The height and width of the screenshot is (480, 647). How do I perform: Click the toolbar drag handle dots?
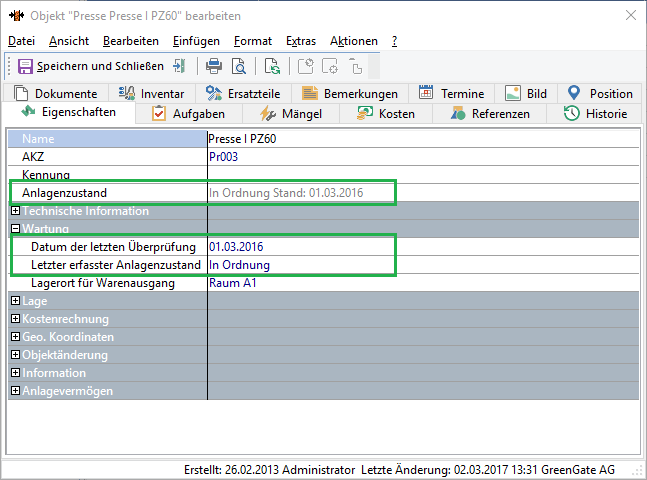pyautogui.click(x=9, y=66)
